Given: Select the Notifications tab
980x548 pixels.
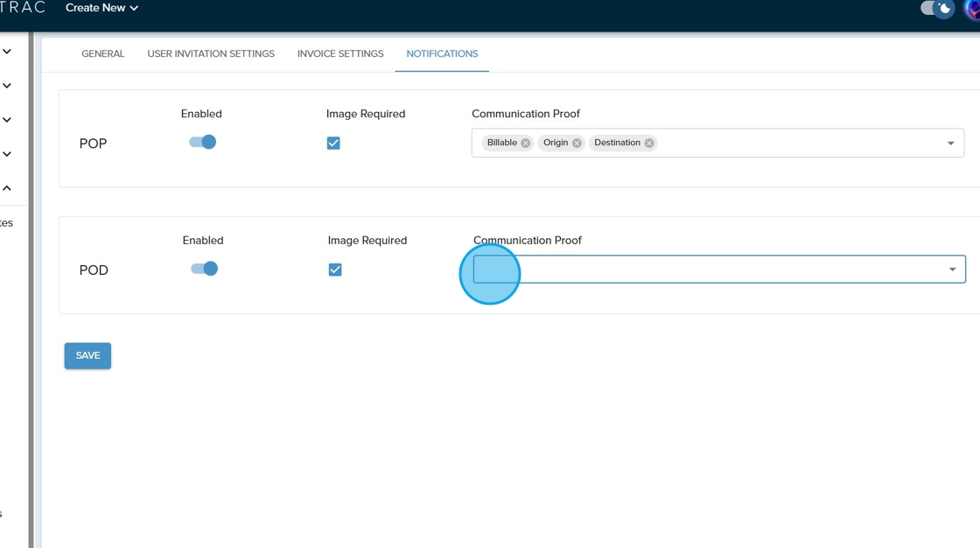Looking at the screenshot, I should [442, 54].
